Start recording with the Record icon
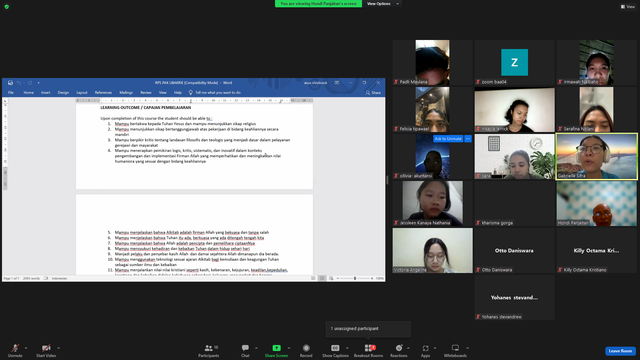This screenshot has width=640, height=360. (x=306, y=348)
